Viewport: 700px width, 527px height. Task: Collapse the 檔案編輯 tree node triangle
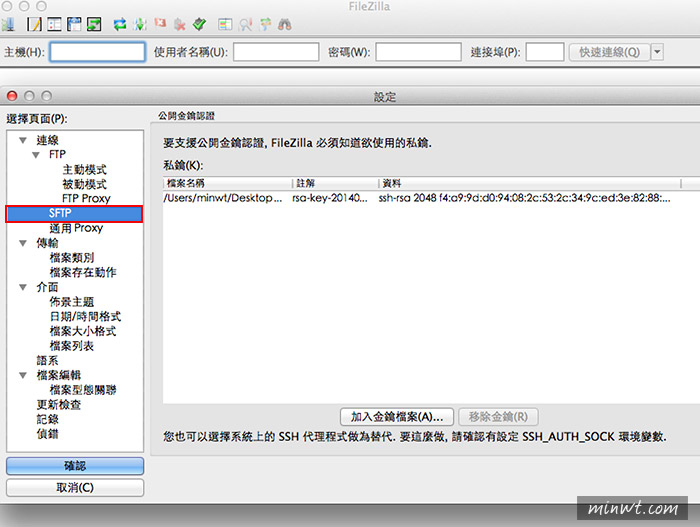[23, 375]
